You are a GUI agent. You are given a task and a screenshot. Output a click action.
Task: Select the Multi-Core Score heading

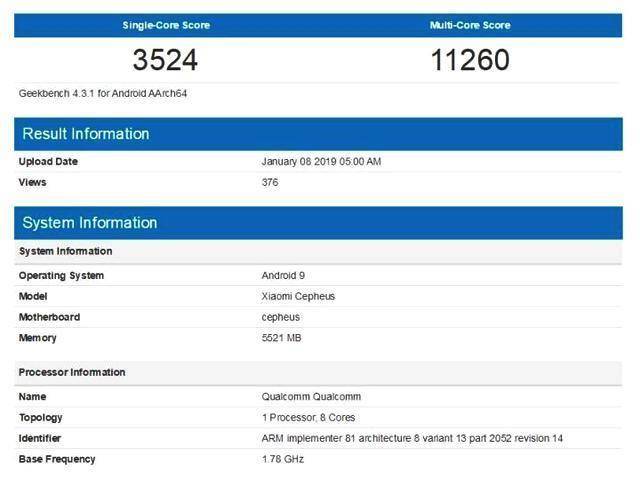tap(470, 25)
